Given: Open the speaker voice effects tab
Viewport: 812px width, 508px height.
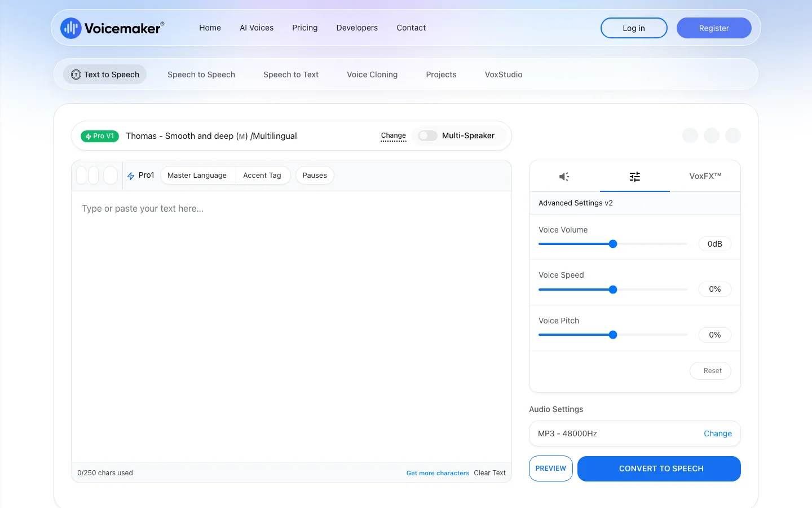Looking at the screenshot, I should [x=564, y=177].
